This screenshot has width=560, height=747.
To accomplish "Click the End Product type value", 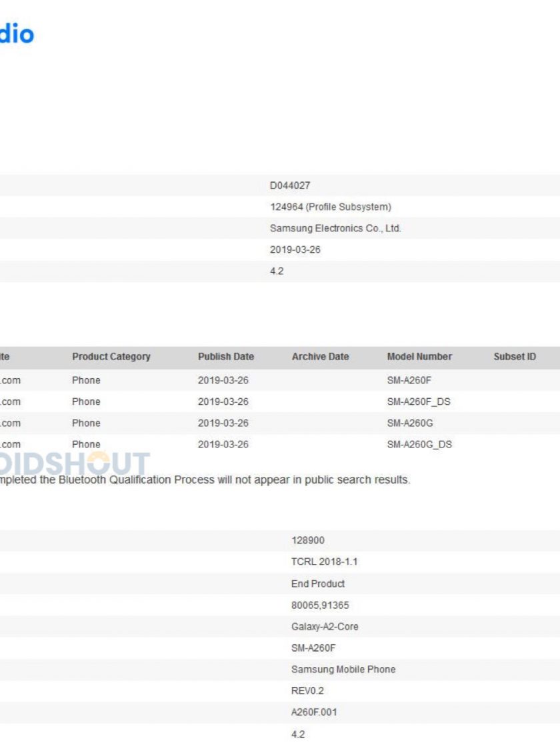I will click(317, 584).
